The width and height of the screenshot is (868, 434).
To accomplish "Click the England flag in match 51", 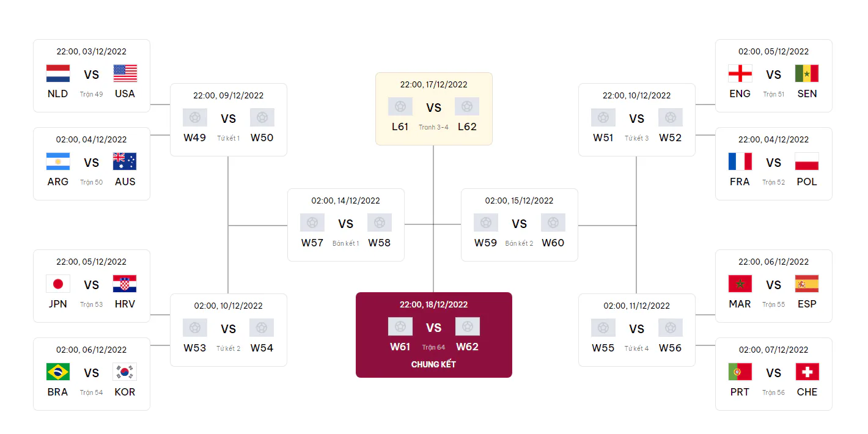I will point(740,73).
